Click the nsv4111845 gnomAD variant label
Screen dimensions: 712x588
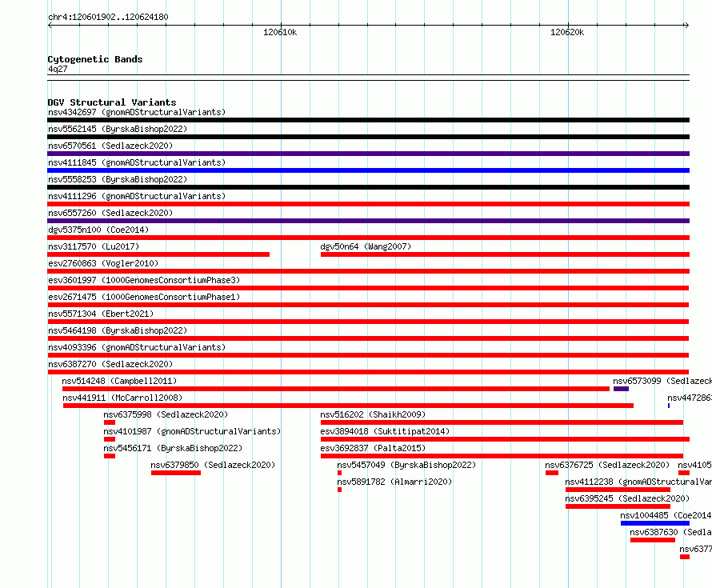click(137, 162)
